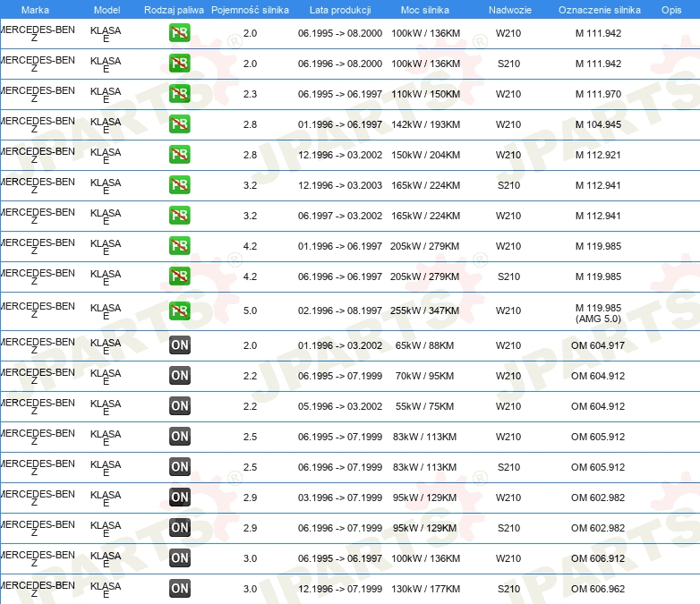
Task: Click the petrol fuel icon for M 104.945
Action: point(179,124)
